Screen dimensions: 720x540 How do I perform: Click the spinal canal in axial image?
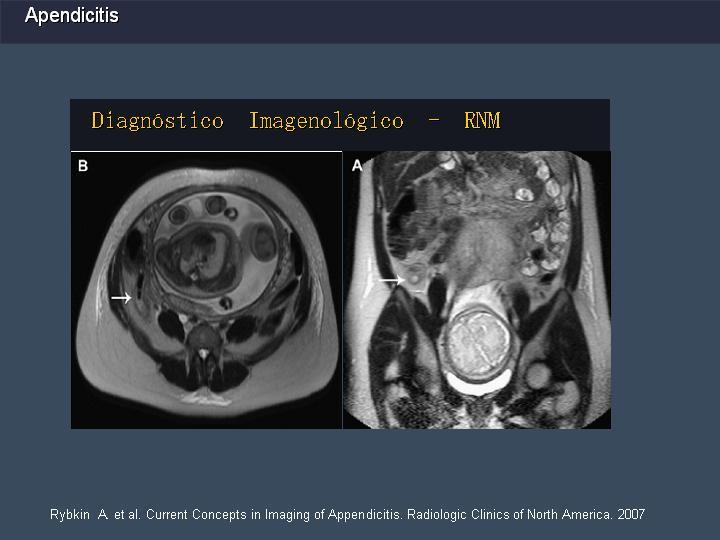[x=204, y=354]
